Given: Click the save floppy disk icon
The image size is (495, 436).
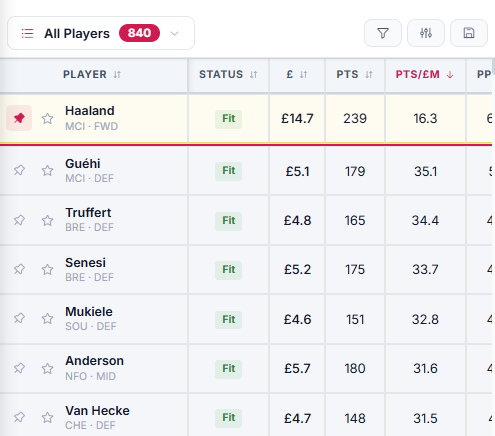Looking at the screenshot, I should coord(469,33).
